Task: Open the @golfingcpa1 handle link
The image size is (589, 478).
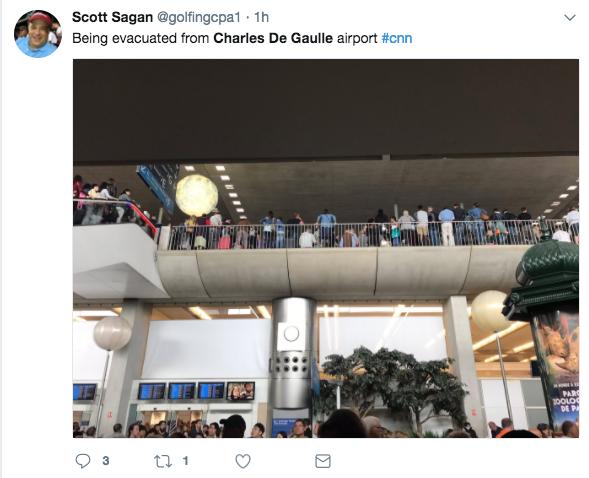Action: [198, 17]
